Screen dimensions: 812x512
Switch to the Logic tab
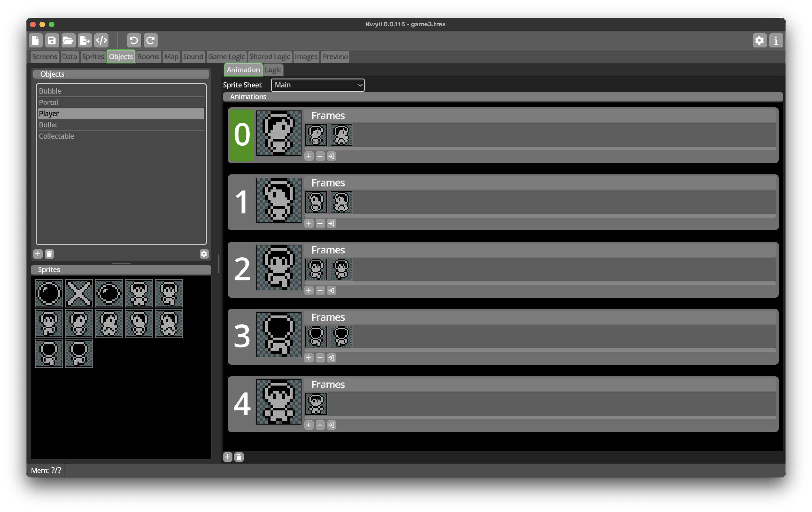tap(273, 70)
